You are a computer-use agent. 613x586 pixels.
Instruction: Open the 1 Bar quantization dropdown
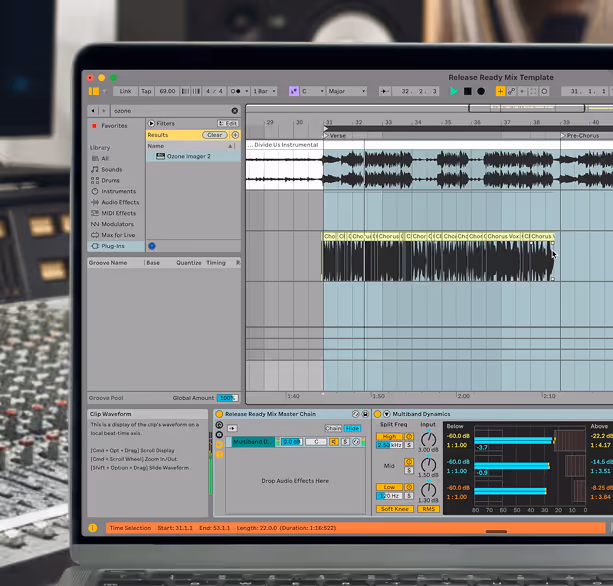[x=264, y=91]
